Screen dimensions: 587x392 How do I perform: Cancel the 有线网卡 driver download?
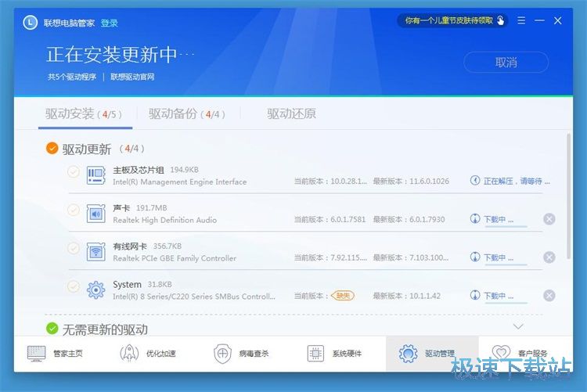tap(549, 257)
